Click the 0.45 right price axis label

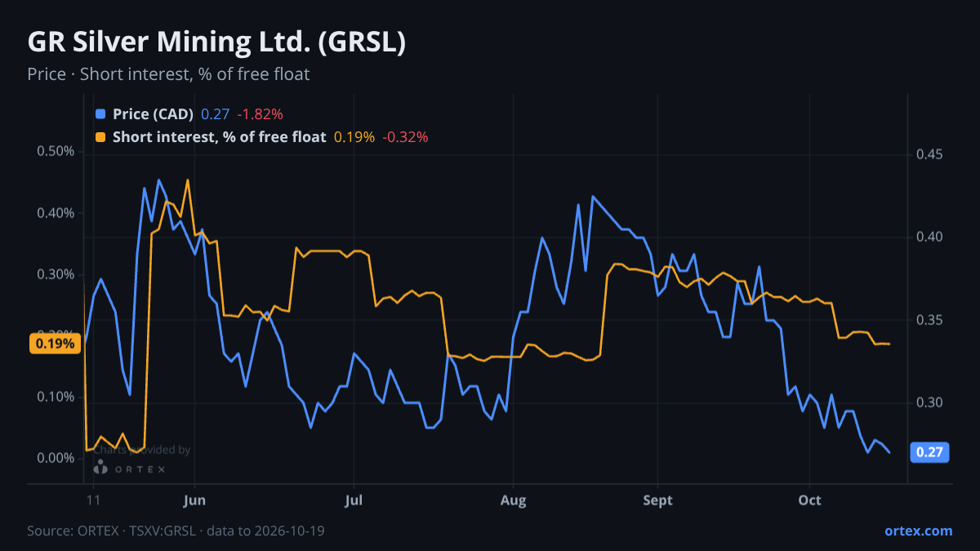click(x=929, y=155)
